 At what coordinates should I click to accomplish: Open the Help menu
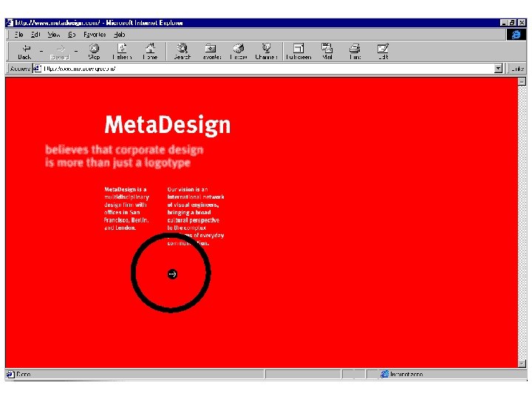(x=120, y=35)
